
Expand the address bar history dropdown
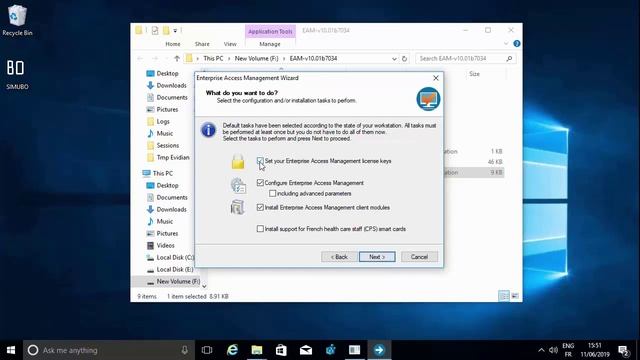394,58
